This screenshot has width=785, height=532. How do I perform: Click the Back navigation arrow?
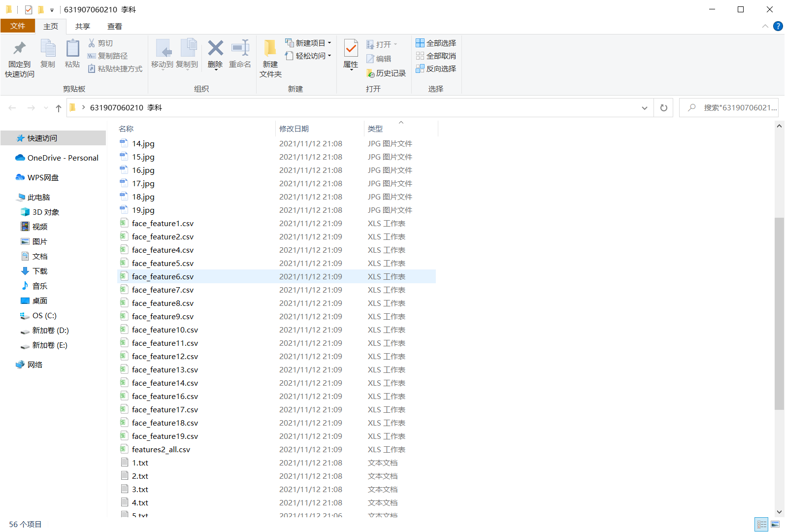coord(12,108)
